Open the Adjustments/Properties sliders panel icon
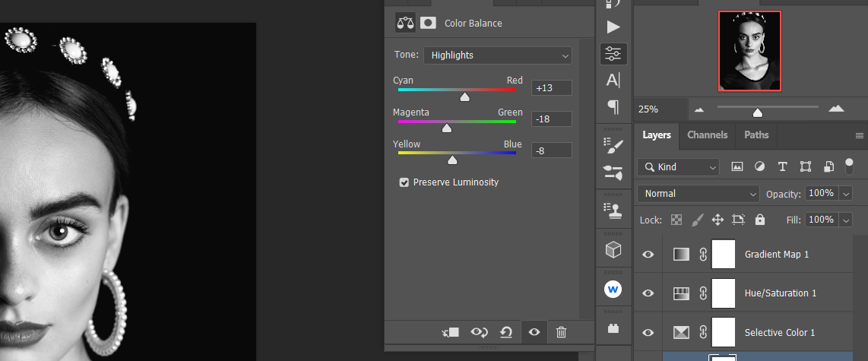 (613, 54)
